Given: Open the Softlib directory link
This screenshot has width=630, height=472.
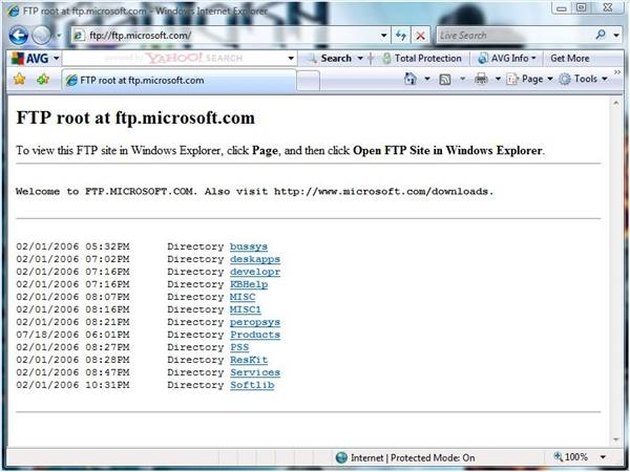Looking at the screenshot, I should click(x=252, y=385).
